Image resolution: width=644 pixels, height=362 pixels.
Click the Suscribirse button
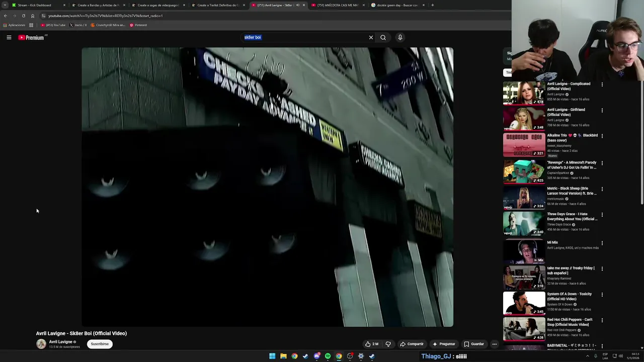(x=100, y=344)
